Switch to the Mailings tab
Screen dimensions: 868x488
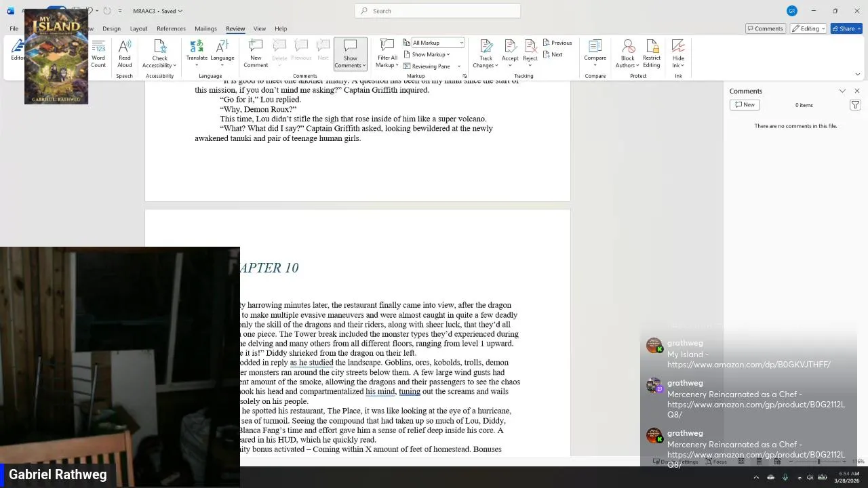205,28
